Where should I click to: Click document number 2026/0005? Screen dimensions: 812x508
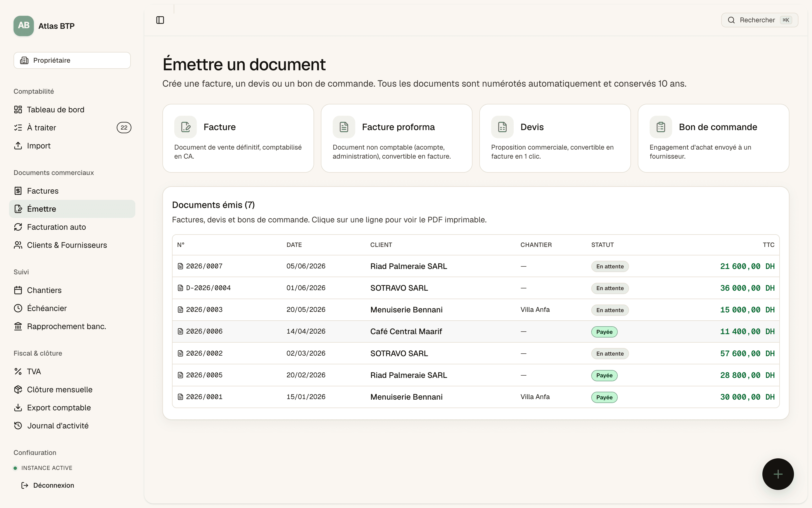tap(204, 375)
